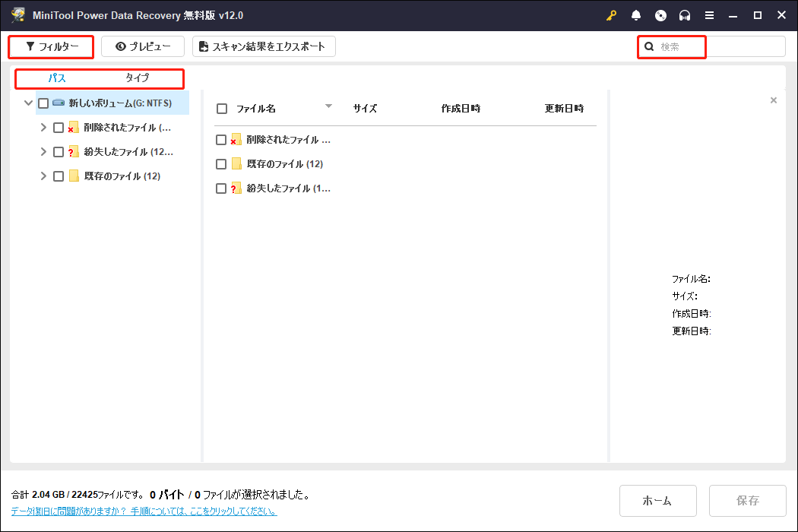Screen dimensions: 798x532
Task: Check 既存のファイル checkbox in tree
Action: (x=59, y=176)
